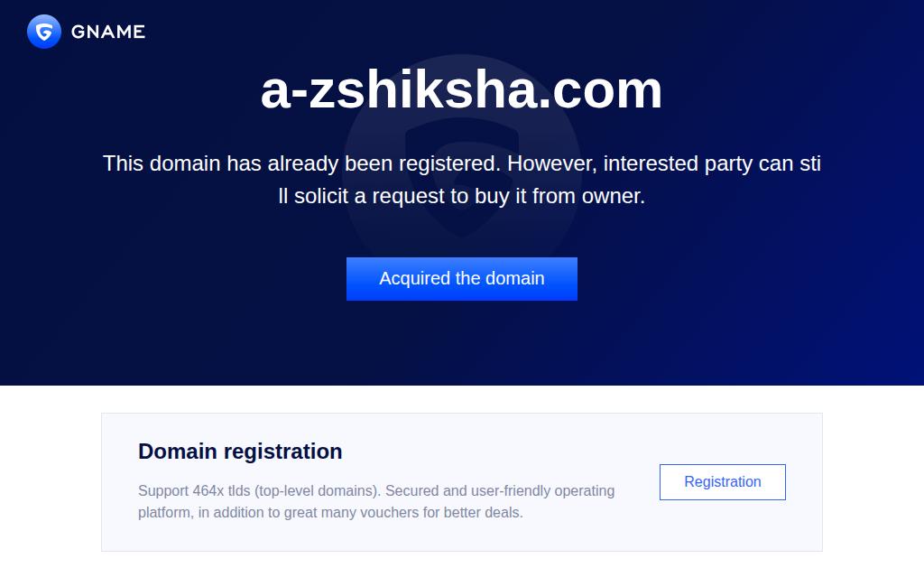The height and width of the screenshot is (568, 924).
Task: Click the line starting 'This domain has already'
Action: click(461, 163)
